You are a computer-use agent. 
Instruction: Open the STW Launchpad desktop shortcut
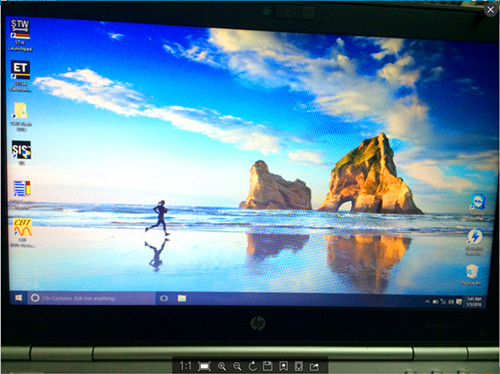(20, 35)
